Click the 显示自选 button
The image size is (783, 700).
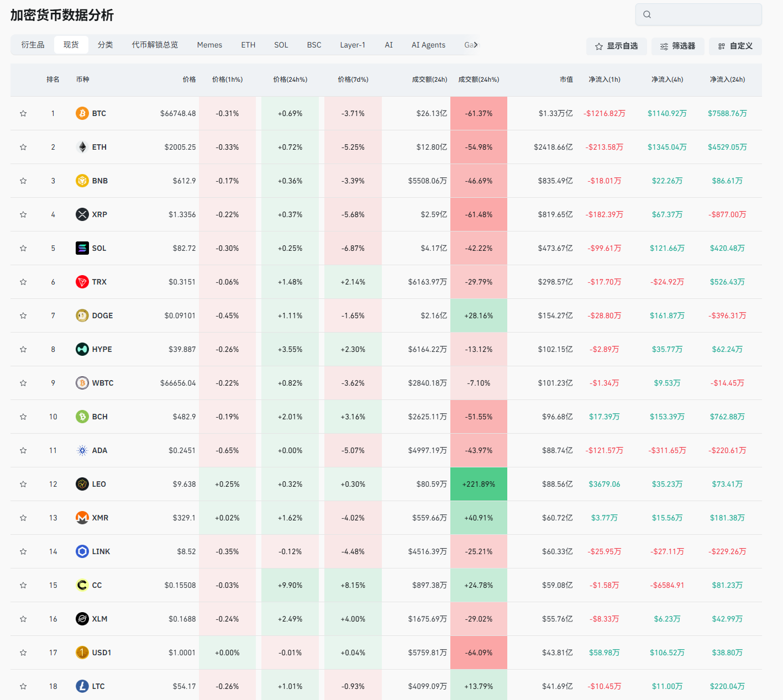(x=616, y=46)
